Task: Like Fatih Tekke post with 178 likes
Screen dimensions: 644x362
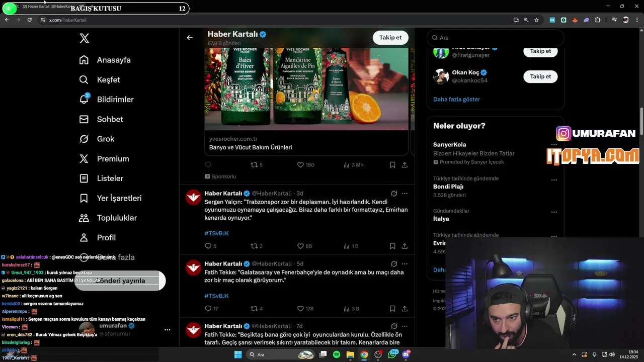Action: 305,308
